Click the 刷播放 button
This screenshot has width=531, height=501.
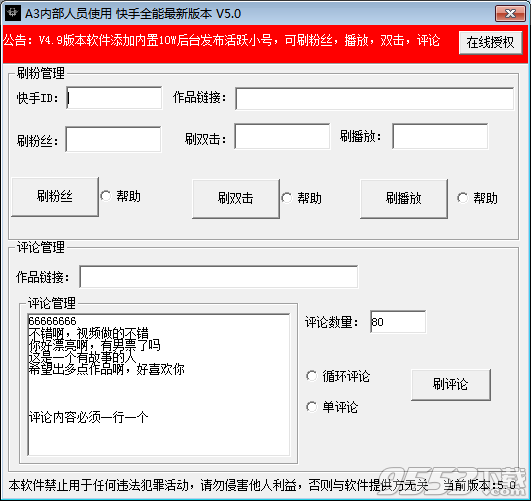[x=404, y=199]
